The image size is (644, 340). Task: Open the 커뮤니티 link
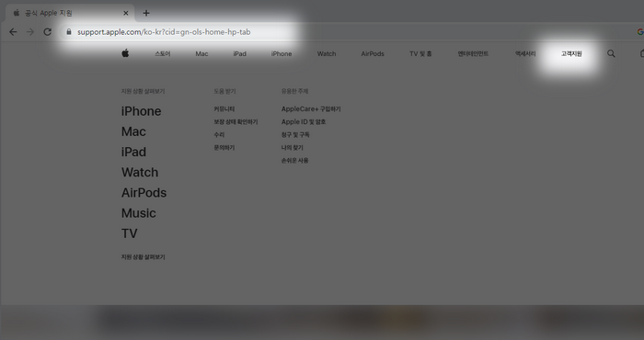pyautogui.click(x=224, y=109)
